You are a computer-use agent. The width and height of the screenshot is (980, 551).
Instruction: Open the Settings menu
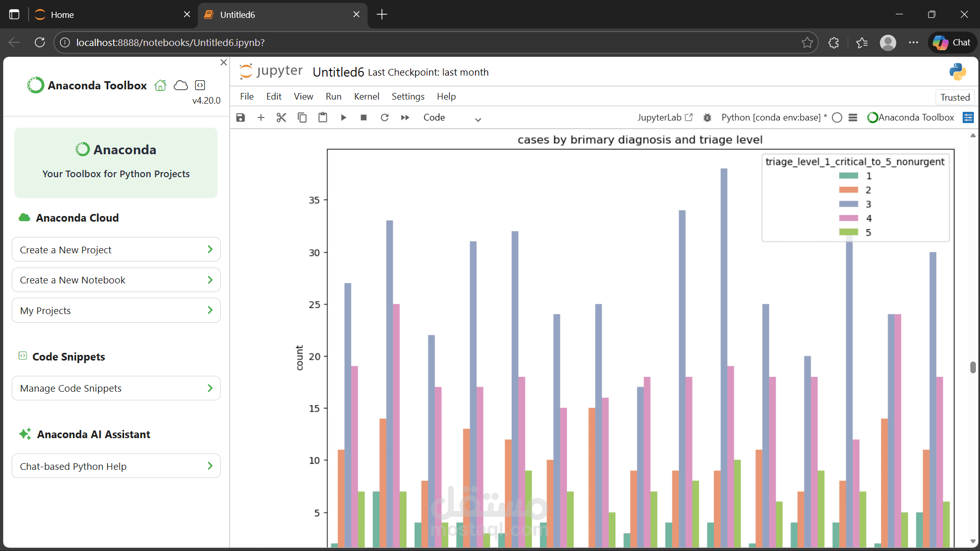pyautogui.click(x=408, y=97)
